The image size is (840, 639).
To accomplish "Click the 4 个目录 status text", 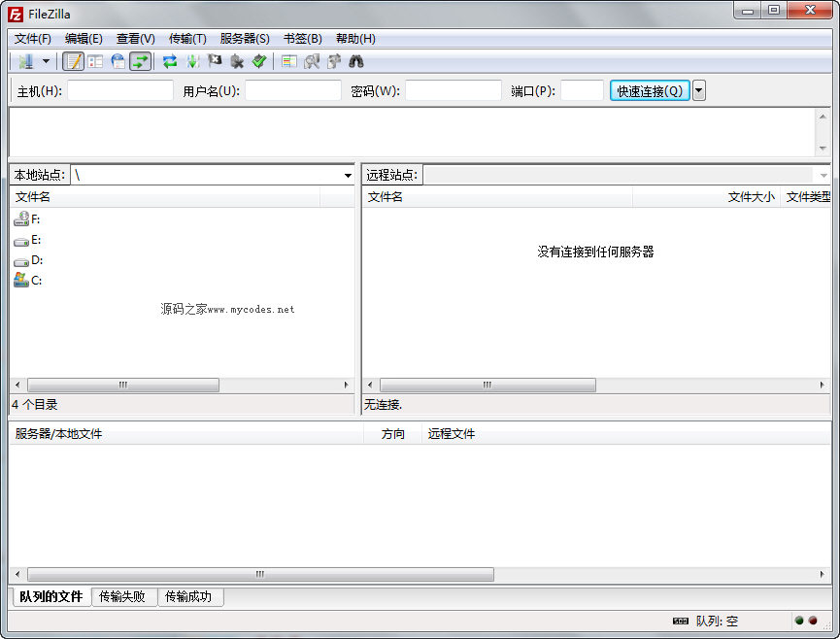I will pos(35,405).
